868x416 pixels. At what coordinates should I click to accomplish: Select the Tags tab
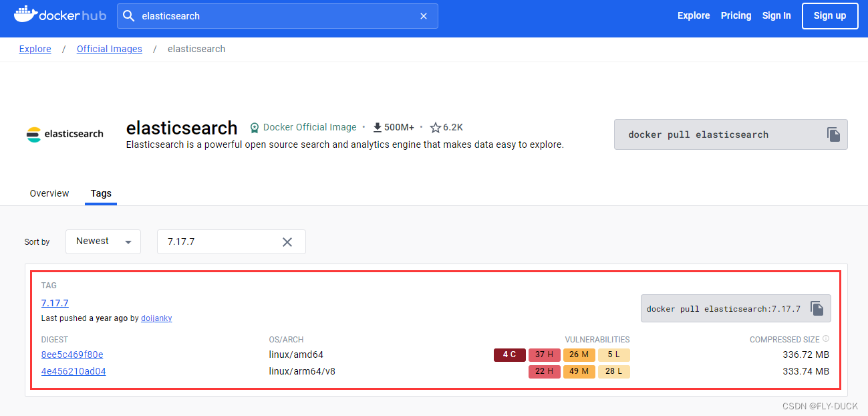click(x=101, y=193)
